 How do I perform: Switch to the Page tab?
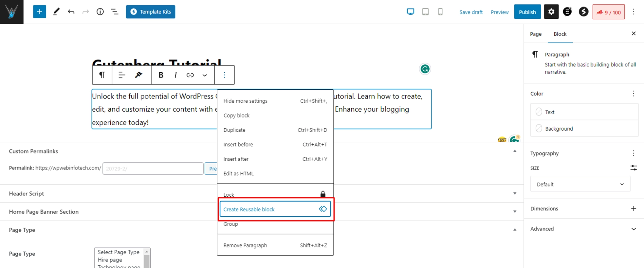coord(536,34)
